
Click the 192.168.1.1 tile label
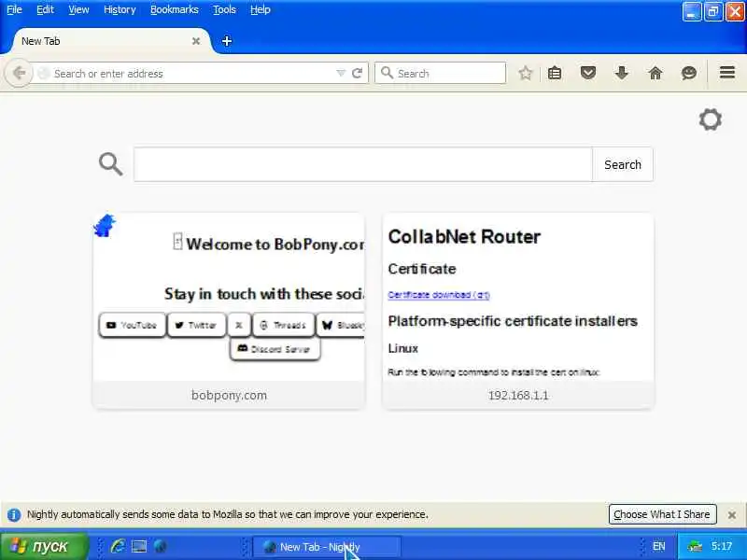(x=518, y=395)
